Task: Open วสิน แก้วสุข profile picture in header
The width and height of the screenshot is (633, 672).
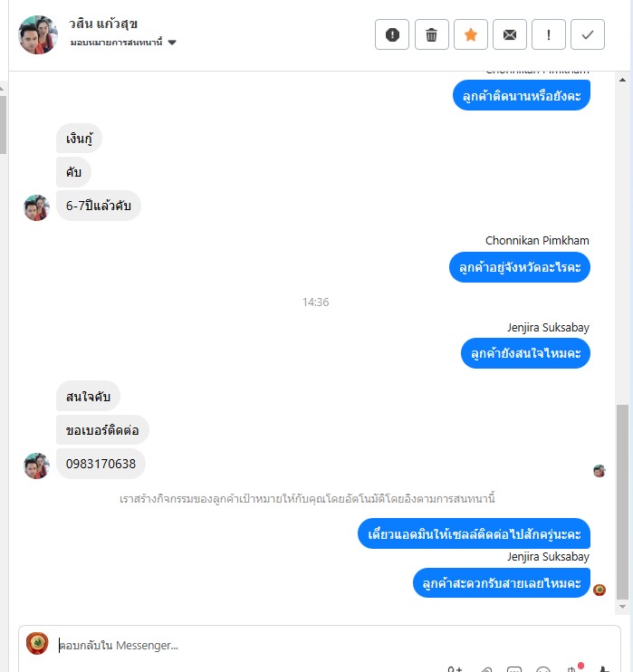Action: [38, 34]
